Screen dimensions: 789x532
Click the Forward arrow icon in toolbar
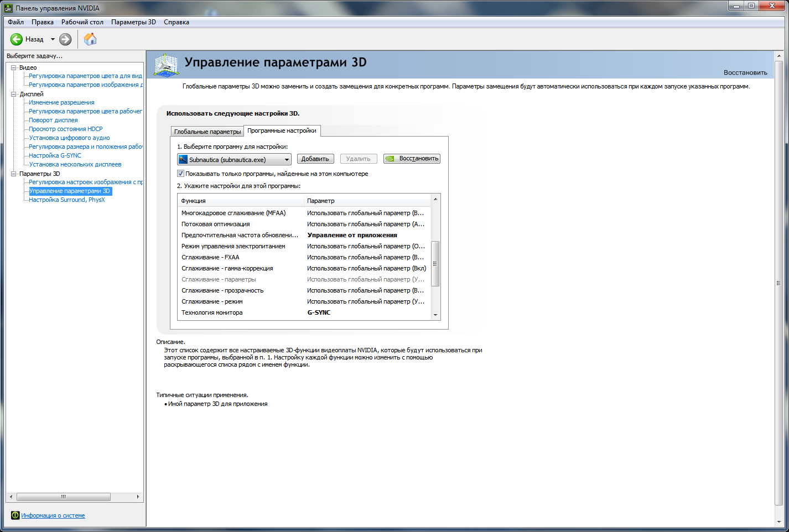[65, 39]
